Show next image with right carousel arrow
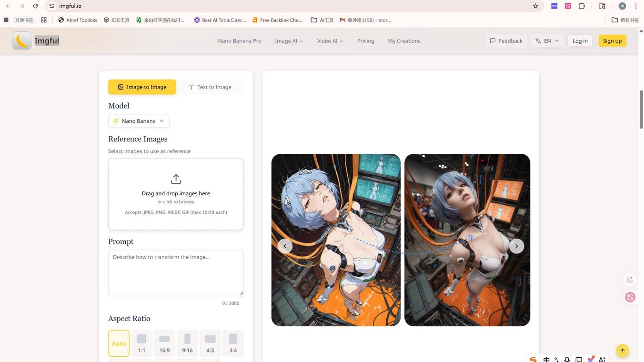 tap(516, 246)
